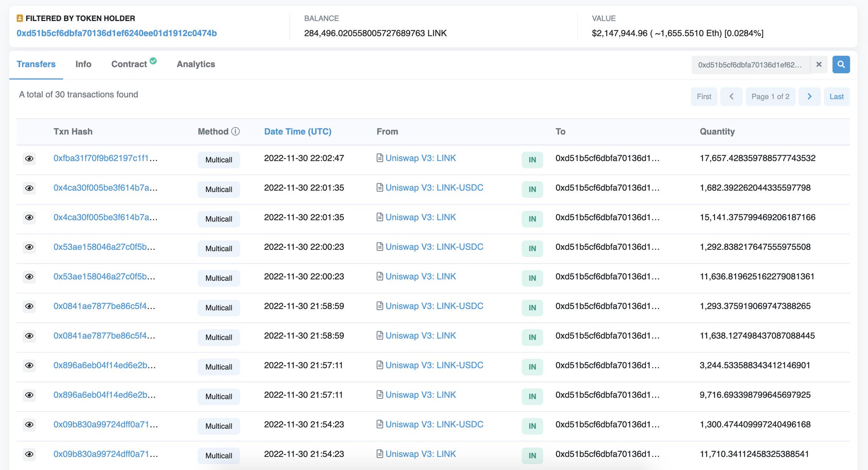Click the token holder badge icon
This screenshot has width=868, height=470.
pyautogui.click(x=19, y=18)
